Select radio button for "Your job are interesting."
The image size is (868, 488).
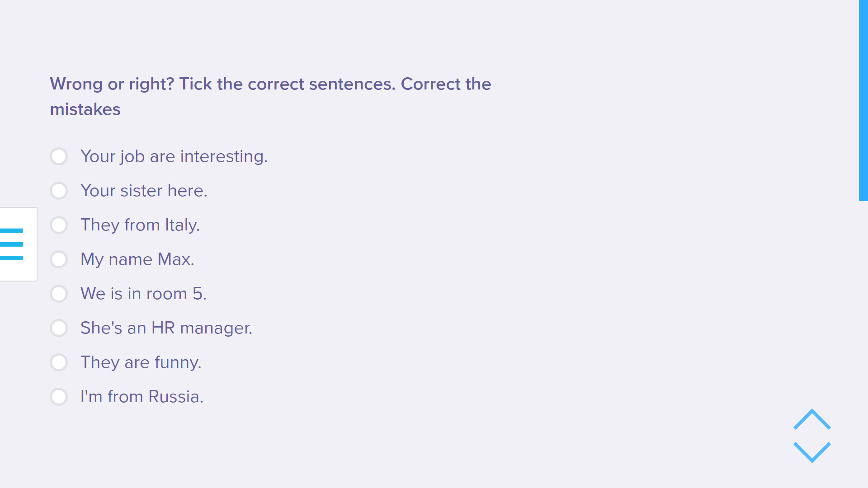[x=59, y=156]
